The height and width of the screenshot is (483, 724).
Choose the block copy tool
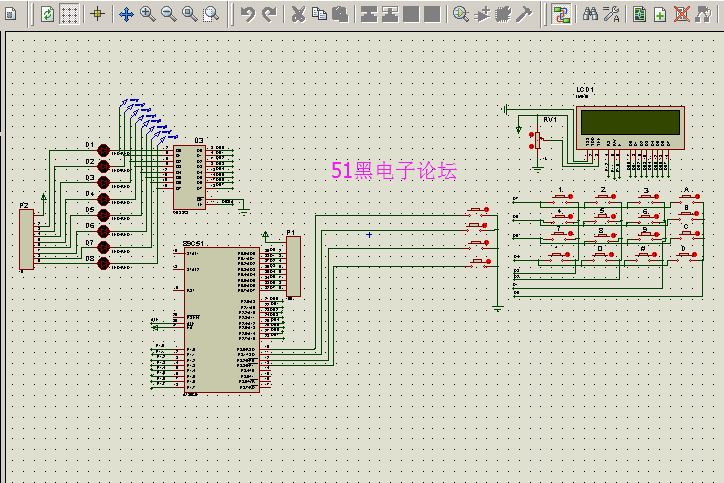(369, 14)
